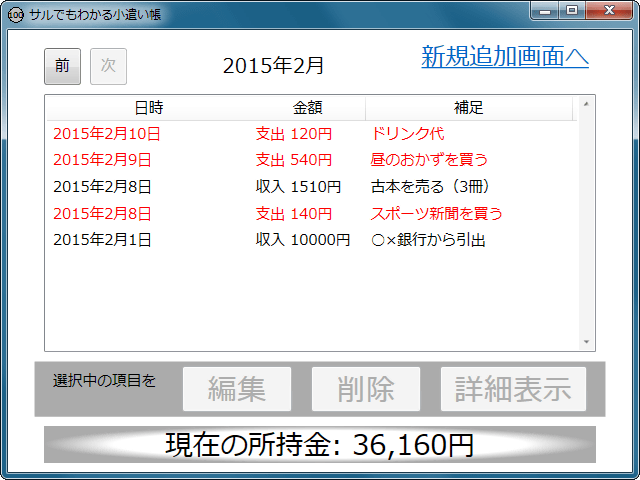The width and height of the screenshot is (640, 480).
Task: Sort by the 金額 column header
Action: pos(307,108)
